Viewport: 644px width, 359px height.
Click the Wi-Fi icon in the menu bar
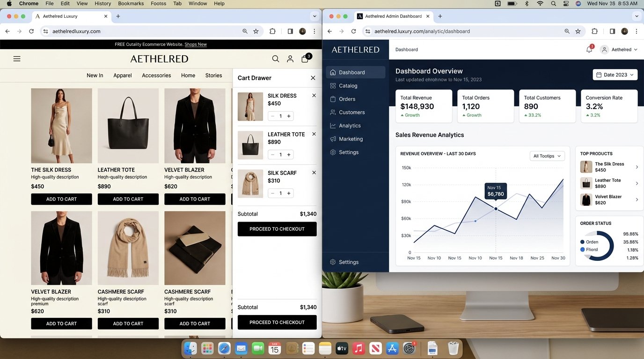(x=540, y=4)
